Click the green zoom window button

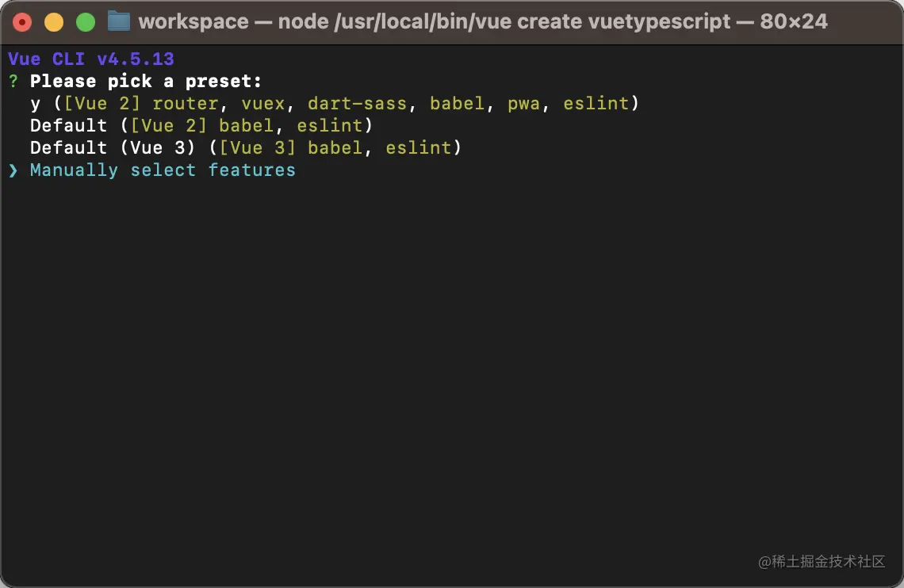(86, 22)
